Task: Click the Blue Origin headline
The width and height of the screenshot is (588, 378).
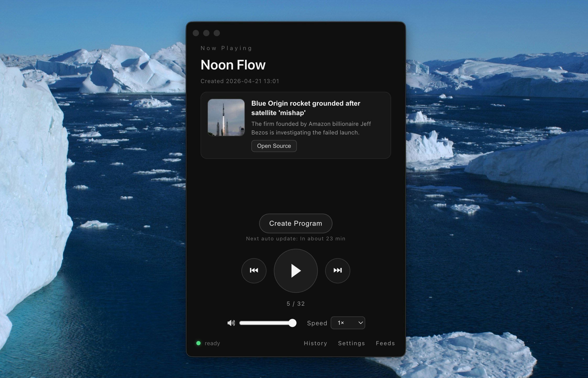Action: [x=306, y=108]
